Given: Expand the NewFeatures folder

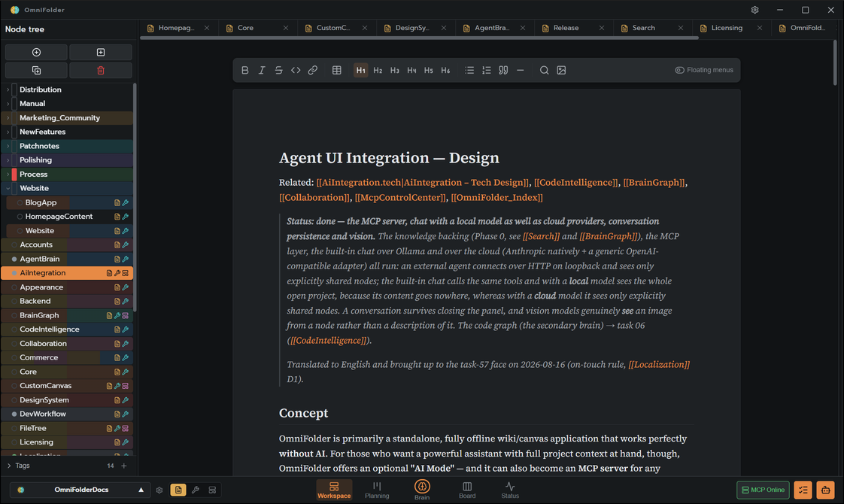Looking at the screenshot, I should point(8,132).
